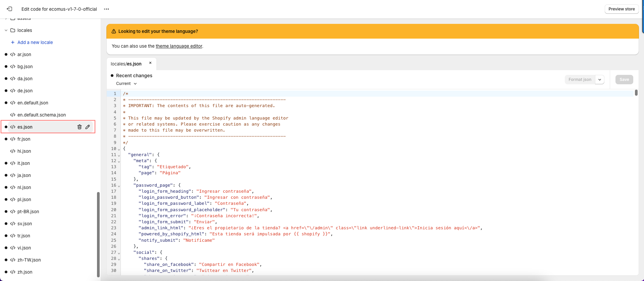Collapse the "password_page" block at line 16
Viewport: 644px width, 281px height.
click(119, 186)
